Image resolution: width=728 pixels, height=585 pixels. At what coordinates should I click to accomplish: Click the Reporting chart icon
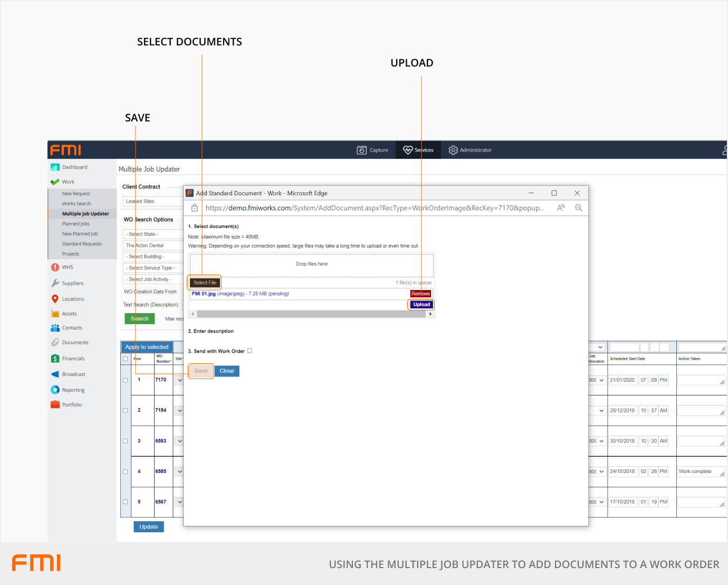coord(55,390)
